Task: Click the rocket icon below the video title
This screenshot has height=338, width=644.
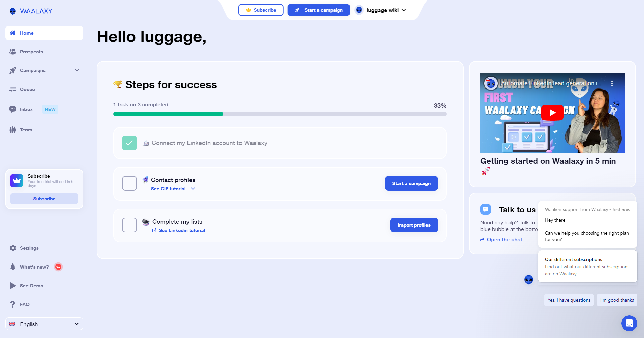Action: (486, 171)
